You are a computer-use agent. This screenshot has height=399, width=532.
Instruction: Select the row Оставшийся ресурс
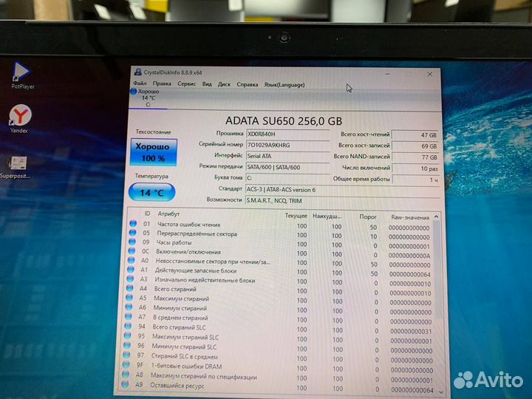coord(280,387)
